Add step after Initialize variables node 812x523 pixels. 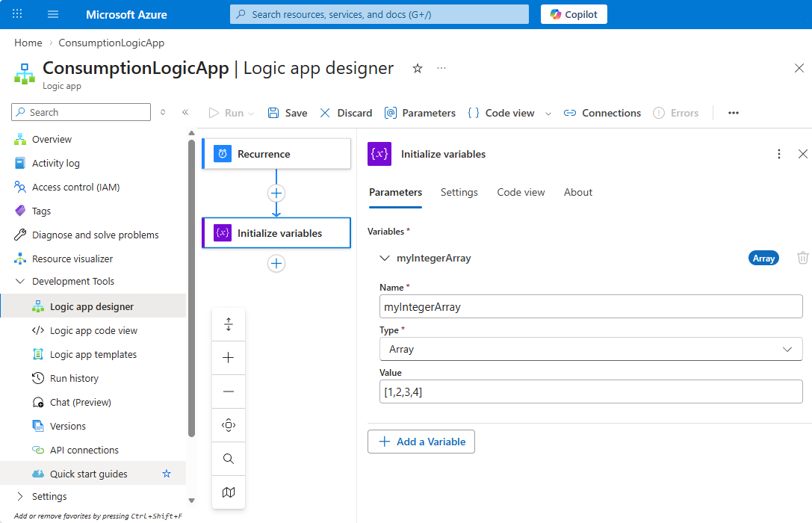click(x=276, y=264)
